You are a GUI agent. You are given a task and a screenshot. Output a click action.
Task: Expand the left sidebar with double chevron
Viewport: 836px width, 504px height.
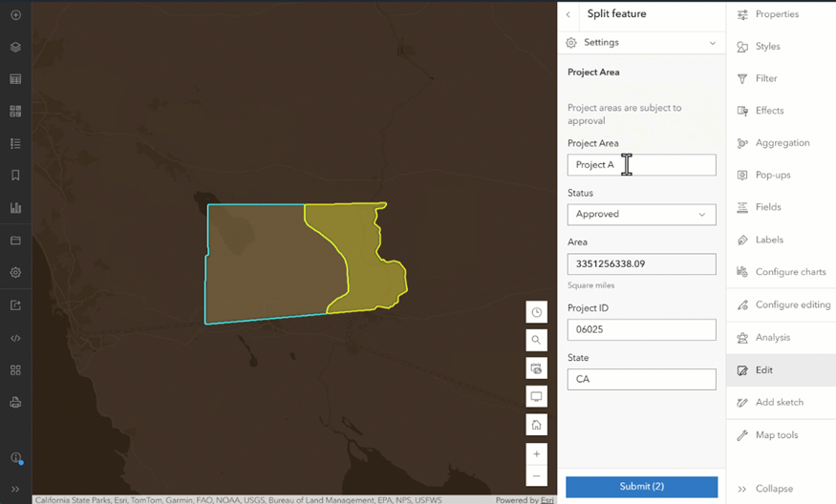tap(15, 489)
